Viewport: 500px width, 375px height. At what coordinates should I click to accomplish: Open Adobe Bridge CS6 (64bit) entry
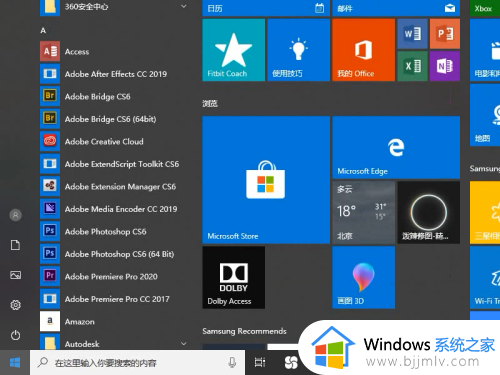[113, 119]
